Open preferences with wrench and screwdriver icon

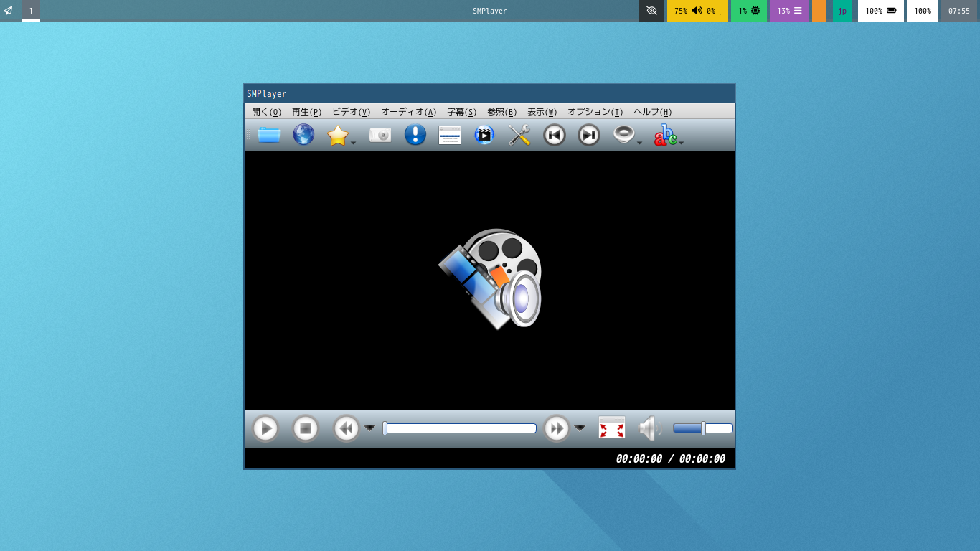(519, 135)
